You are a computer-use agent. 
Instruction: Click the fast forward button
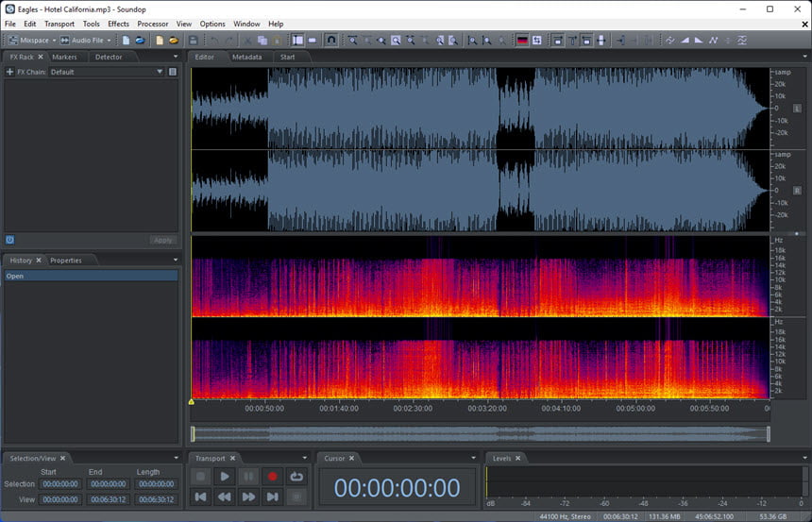(x=248, y=497)
